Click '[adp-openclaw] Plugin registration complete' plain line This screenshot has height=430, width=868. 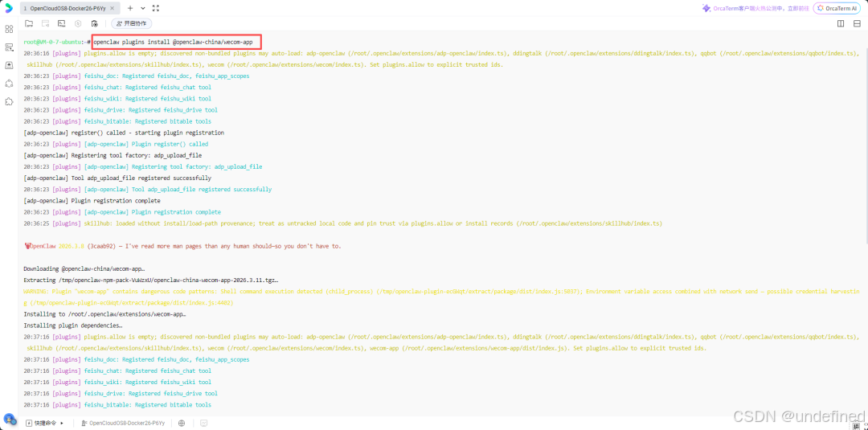point(92,201)
